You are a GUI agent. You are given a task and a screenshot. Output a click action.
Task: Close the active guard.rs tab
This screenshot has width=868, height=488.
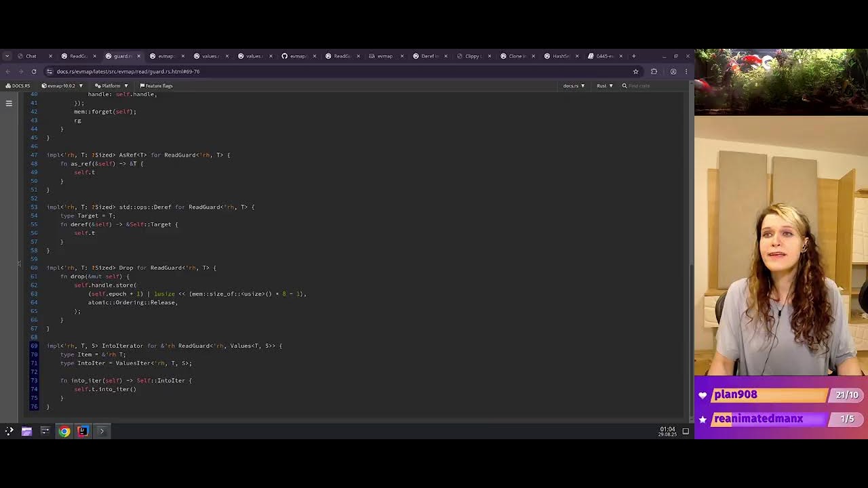[x=138, y=56]
